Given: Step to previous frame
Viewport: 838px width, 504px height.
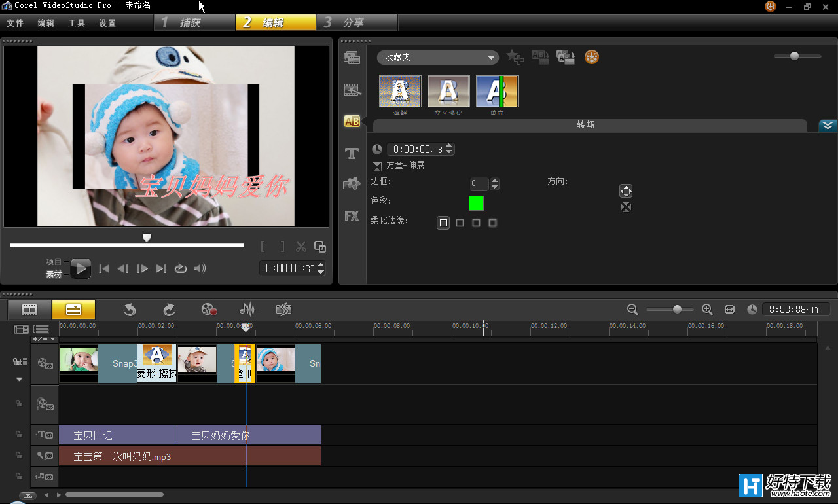Looking at the screenshot, I should [x=123, y=268].
